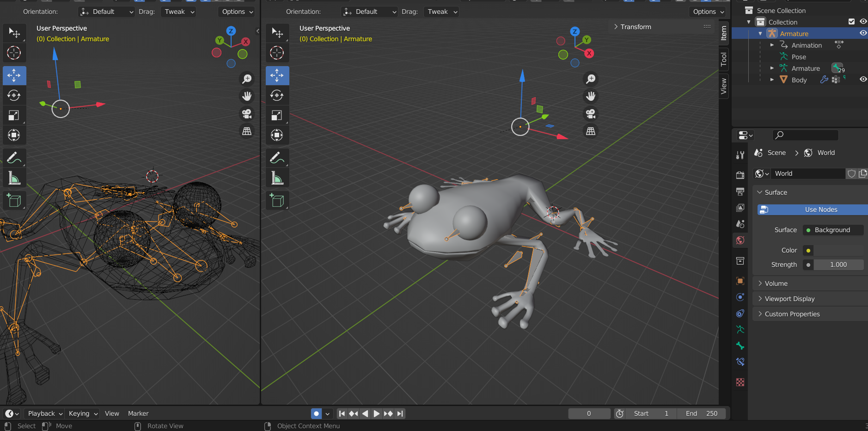Image resolution: width=868 pixels, height=431 pixels.
Task: Toggle visibility eye of Armature row
Action: tap(863, 33)
